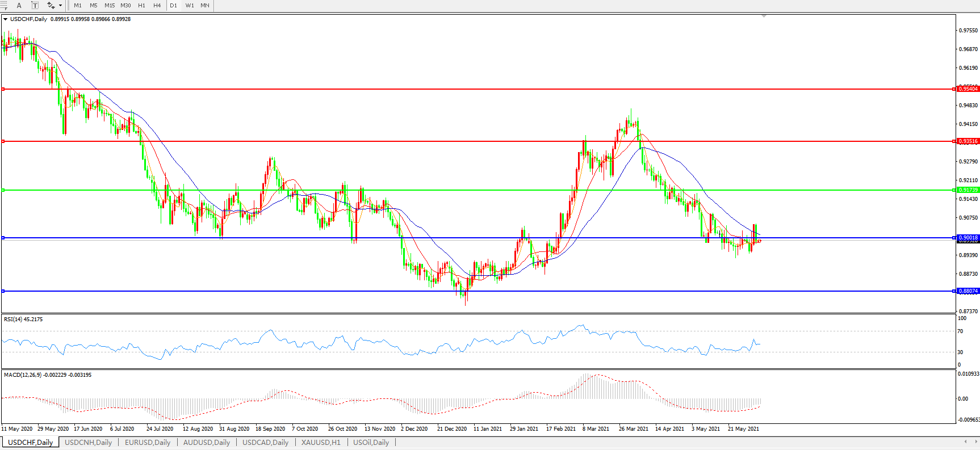Toggle the W1 weekly timeframe
980x450 pixels.
[190, 5]
